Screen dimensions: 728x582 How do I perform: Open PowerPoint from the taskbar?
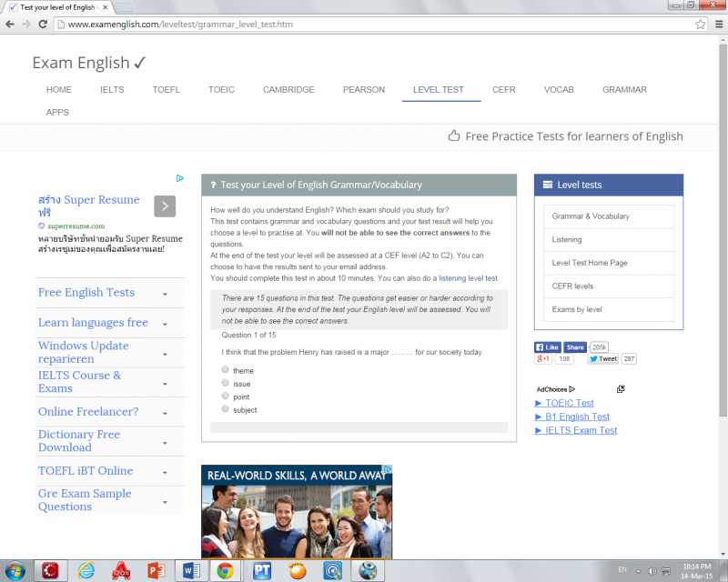point(155,570)
